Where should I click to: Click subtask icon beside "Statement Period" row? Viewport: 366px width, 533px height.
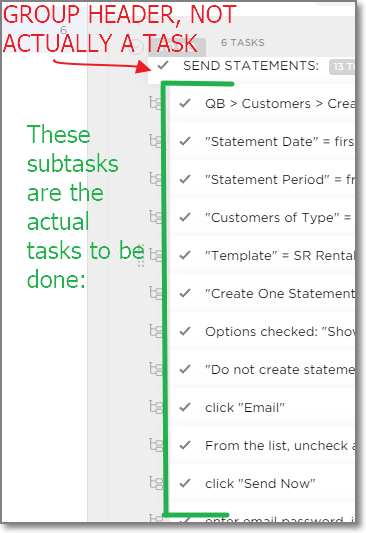[x=155, y=179]
